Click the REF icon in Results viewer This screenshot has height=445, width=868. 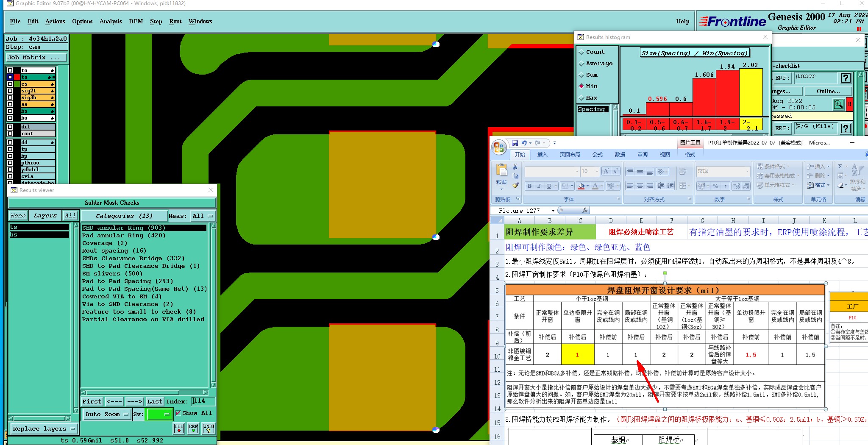click(193, 428)
